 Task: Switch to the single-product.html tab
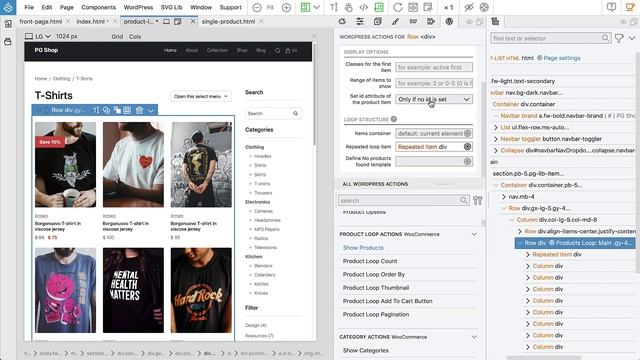pyautogui.click(x=228, y=21)
